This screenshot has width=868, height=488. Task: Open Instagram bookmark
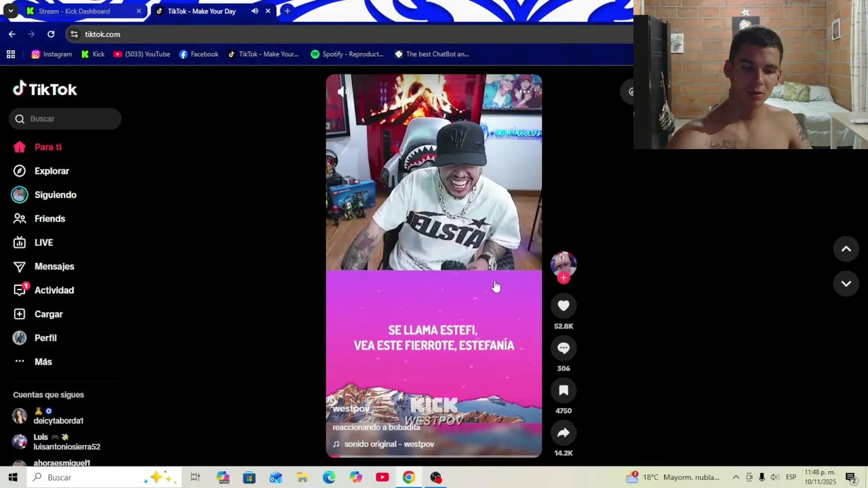(52, 54)
